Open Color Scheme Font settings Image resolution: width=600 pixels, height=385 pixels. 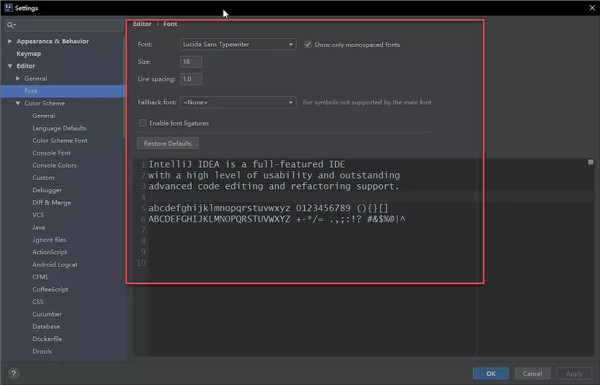pyautogui.click(x=60, y=140)
